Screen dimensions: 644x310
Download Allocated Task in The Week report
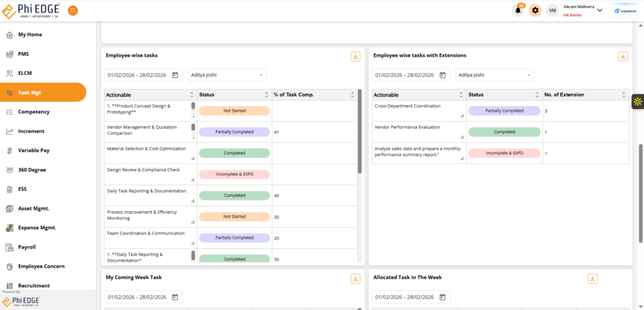(592, 279)
